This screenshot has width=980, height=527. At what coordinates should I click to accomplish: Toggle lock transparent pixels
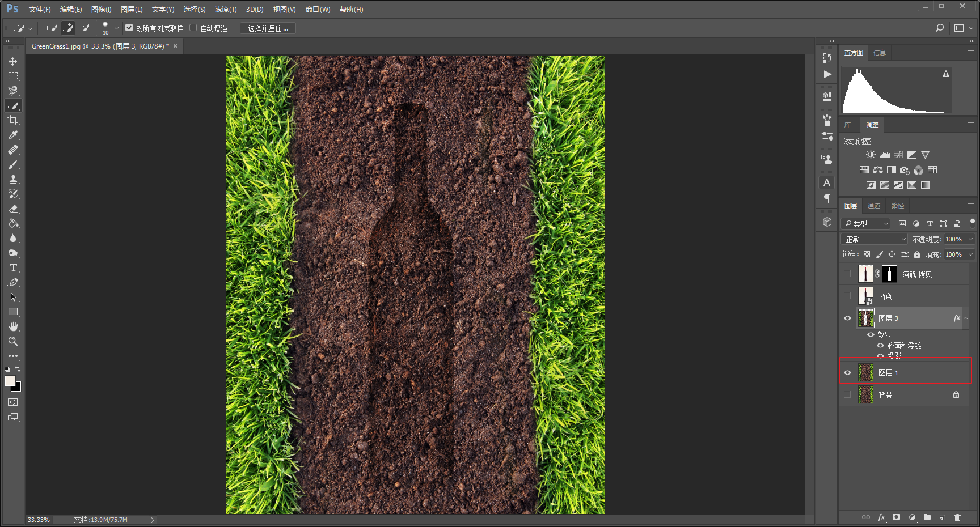pyautogui.click(x=867, y=254)
